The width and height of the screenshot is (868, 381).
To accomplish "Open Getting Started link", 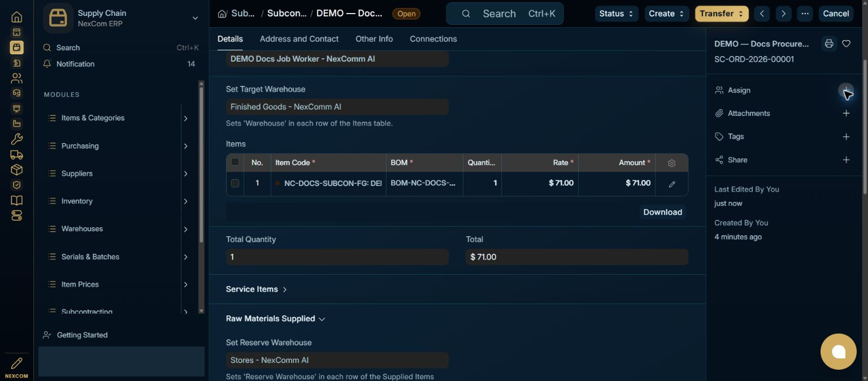I will tap(82, 335).
